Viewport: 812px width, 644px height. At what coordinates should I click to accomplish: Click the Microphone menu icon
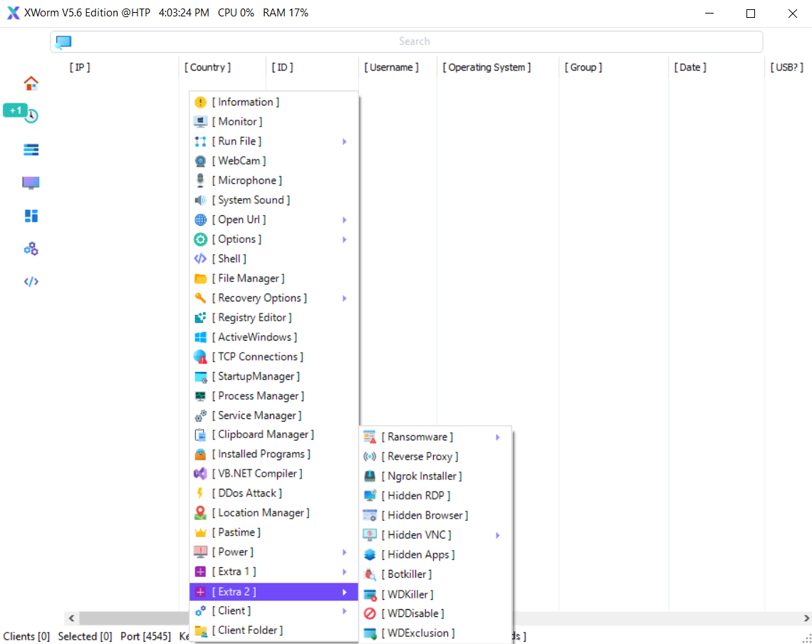200,180
